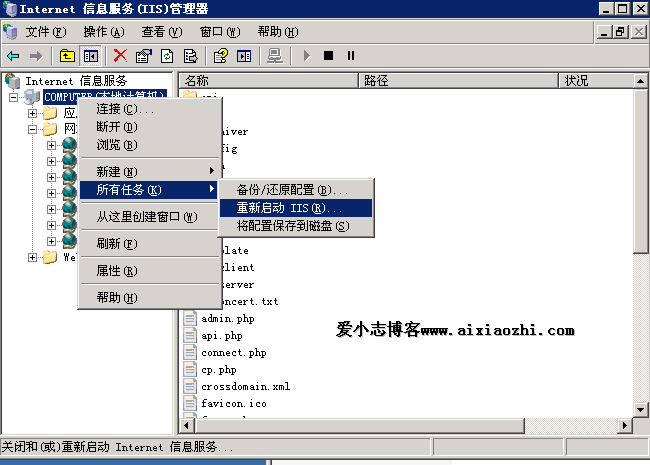Click the IIS icon left of 文件 menu
The image size is (650, 465).
coord(10,32)
